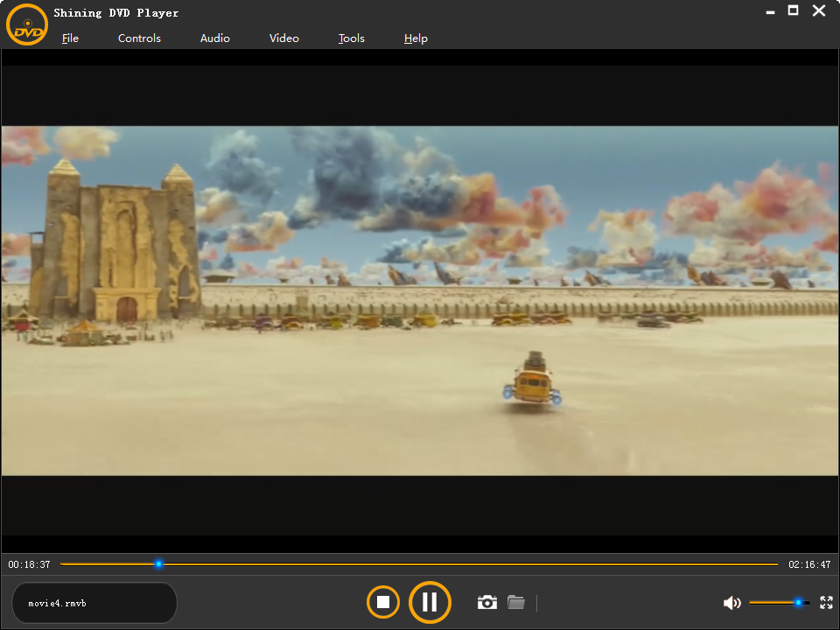
Task: Open the Audio menu
Action: point(215,38)
